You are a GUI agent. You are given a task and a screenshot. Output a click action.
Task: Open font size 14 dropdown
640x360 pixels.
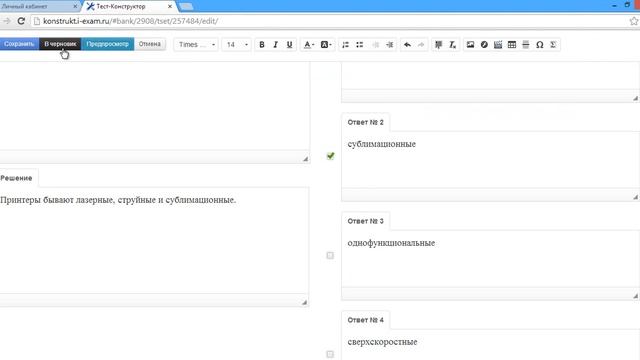click(x=237, y=44)
